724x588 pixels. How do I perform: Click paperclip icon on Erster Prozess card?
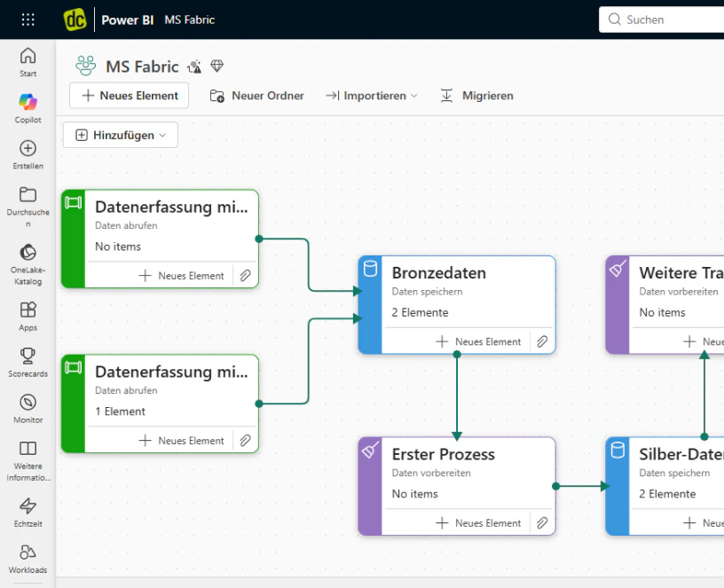542,523
